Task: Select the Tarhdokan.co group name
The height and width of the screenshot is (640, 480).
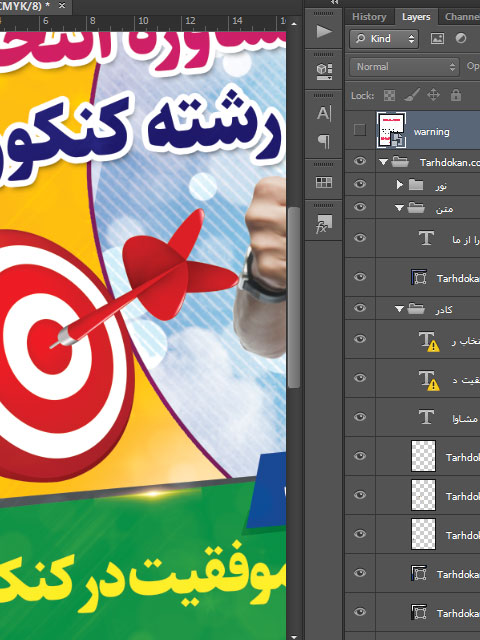Action: coord(450,162)
